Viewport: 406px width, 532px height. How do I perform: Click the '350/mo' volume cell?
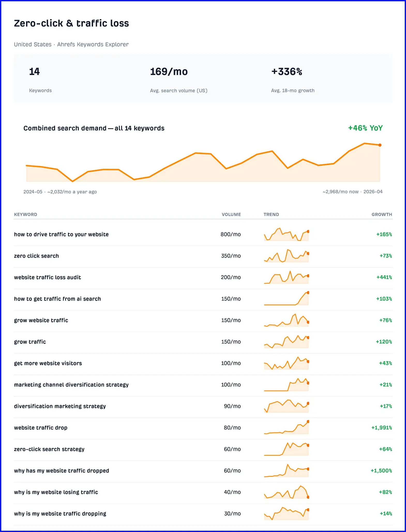pyautogui.click(x=231, y=256)
